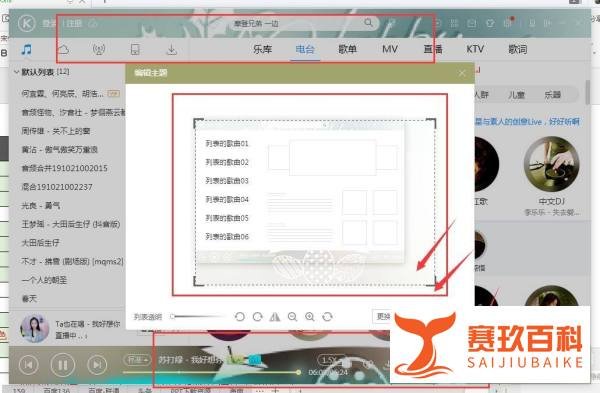Select song 黄沾 - 傲气傲笑万重浪
The width and height of the screenshot is (600, 393).
(x=59, y=150)
